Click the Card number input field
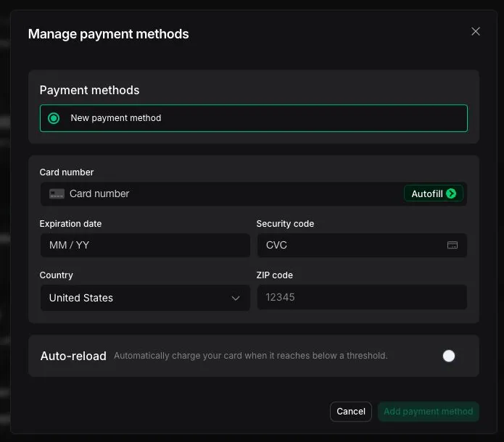Screen dimensions: 504x442 tap(254, 193)
